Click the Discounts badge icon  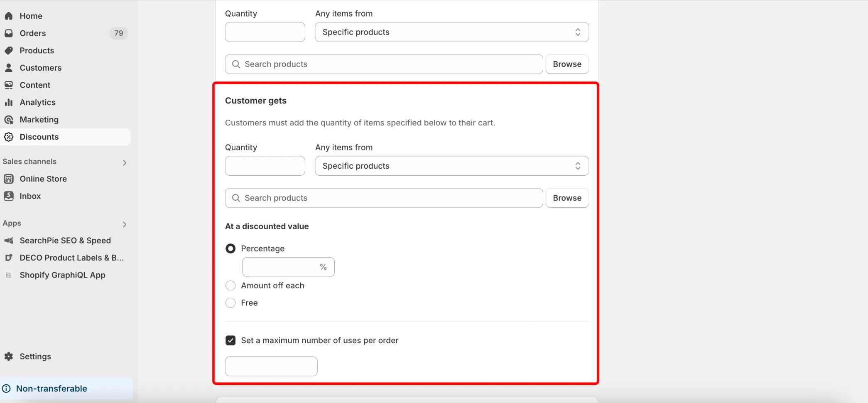pyautogui.click(x=9, y=137)
